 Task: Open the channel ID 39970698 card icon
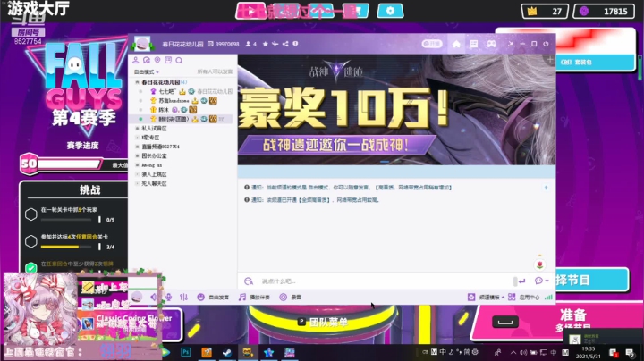point(210,44)
